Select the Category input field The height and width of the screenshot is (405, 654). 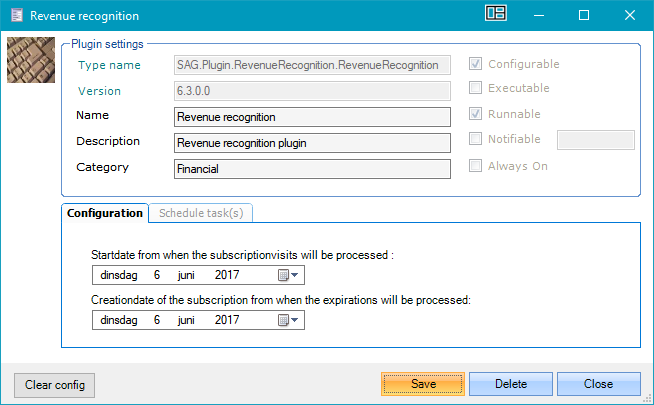[312, 169]
